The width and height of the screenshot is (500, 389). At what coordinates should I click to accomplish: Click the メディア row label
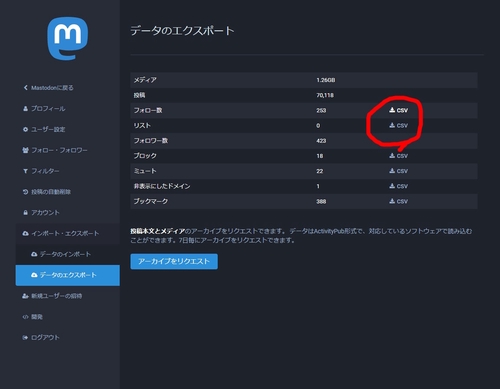pos(145,80)
